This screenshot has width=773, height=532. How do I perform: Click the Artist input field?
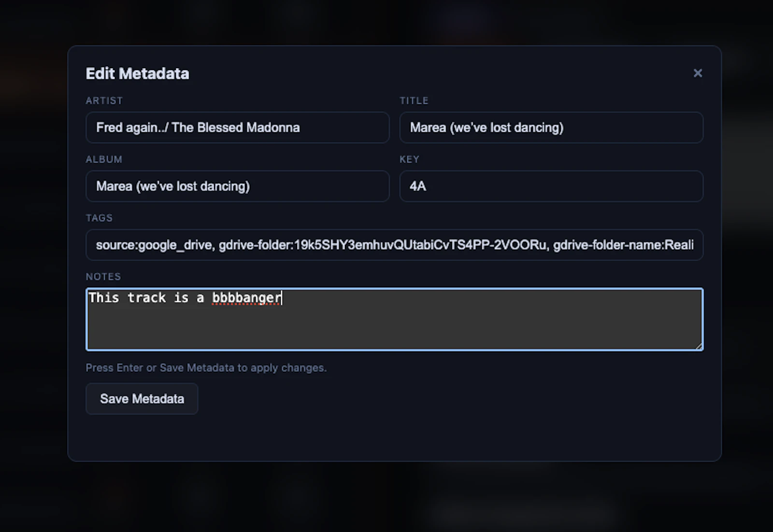tap(237, 127)
